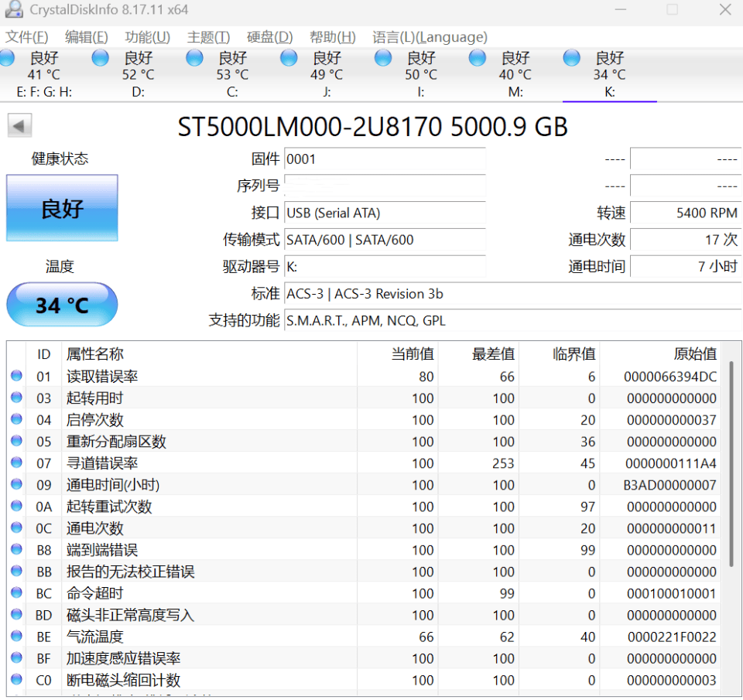Viewport: 743px width, 700px height.
Task: Click status dot of BE 气流温度 row
Action: [16, 636]
